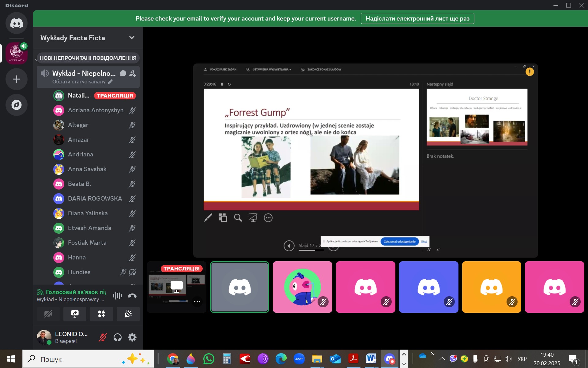Disconnect from voice channel with hang-up icon
The image size is (588, 368).
pos(132,296)
